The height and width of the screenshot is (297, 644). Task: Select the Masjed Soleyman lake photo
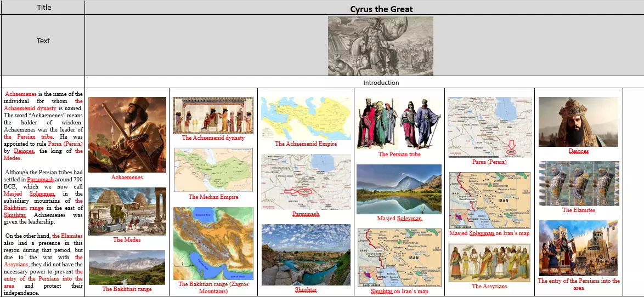[399, 189]
